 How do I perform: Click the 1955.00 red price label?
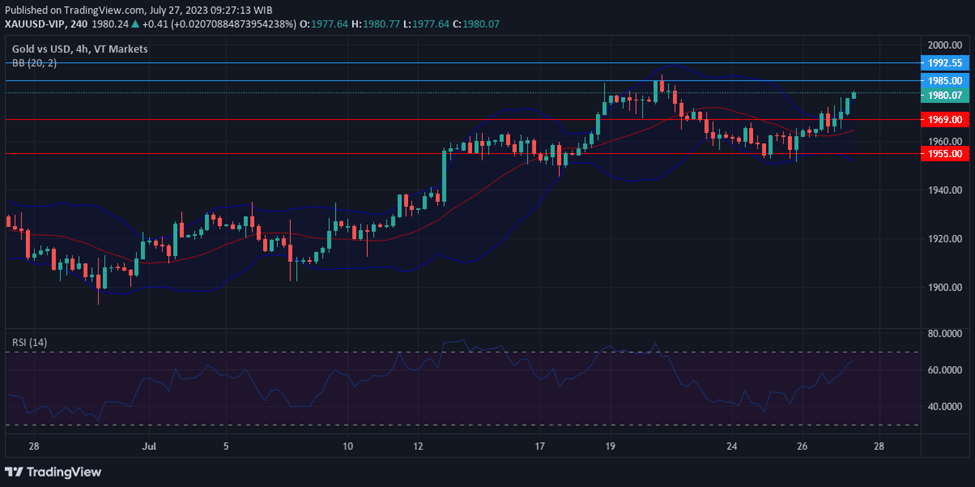[x=944, y=153]
